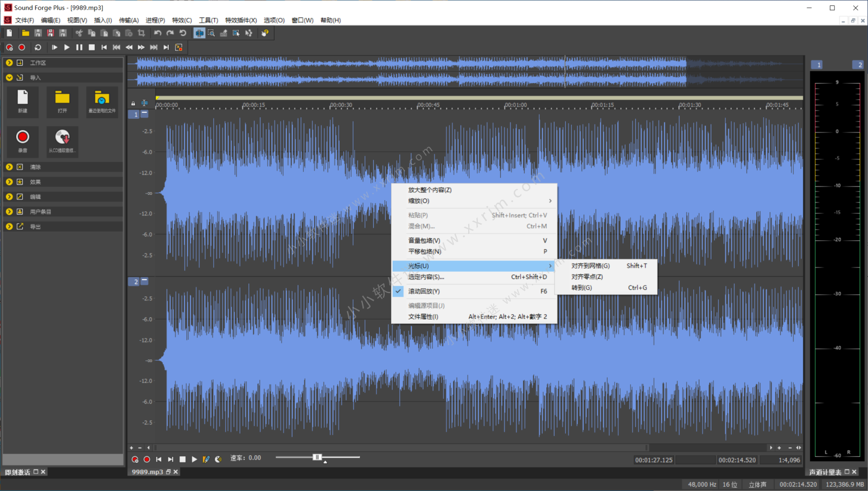Viewport: 868px width, 491px height.
Task: Open the 文件(F) menu
Action: pos(24,20)
